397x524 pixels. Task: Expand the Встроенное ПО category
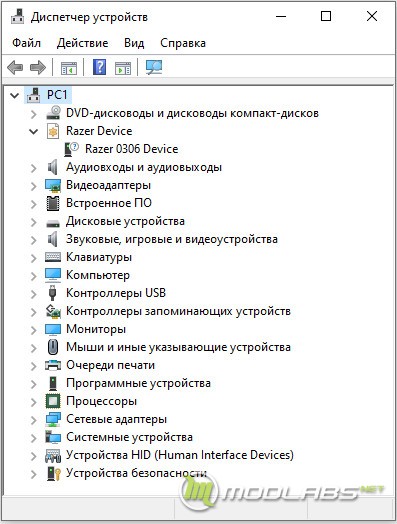[33, 204]
